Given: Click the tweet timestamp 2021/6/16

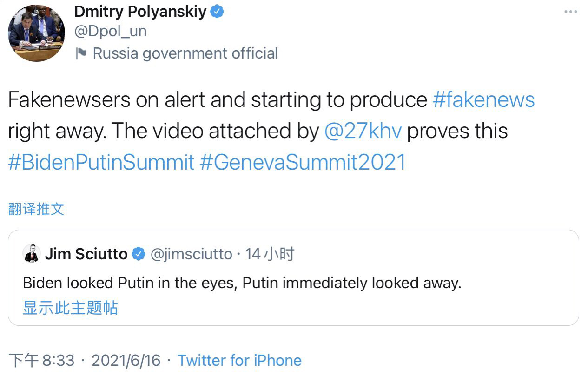Looking at the screenshot, I should [126, 360].
